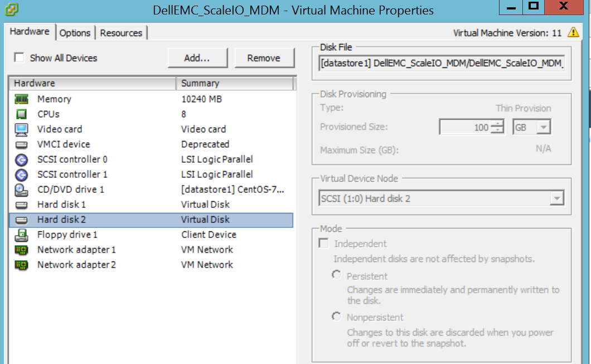Click the Memory hardware icon
This screenshot has width=591, height=364.
point(22,99)
